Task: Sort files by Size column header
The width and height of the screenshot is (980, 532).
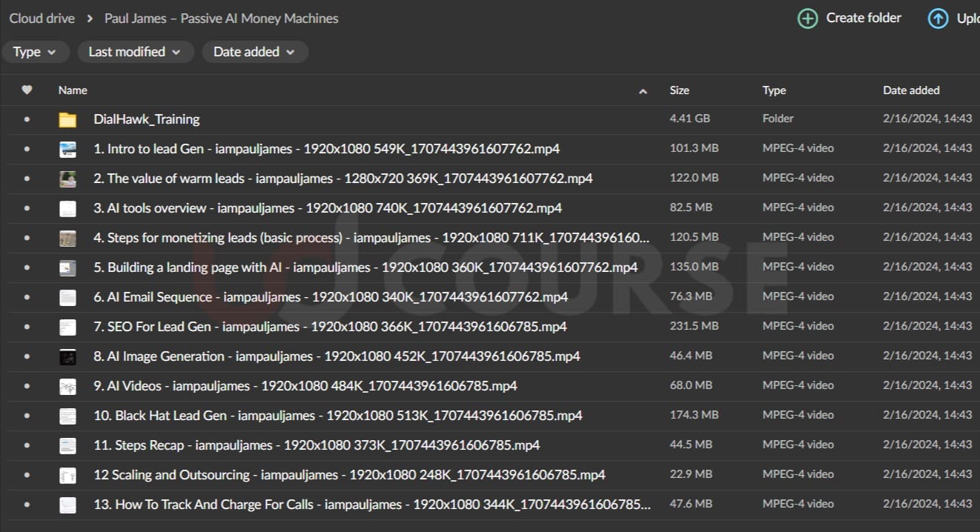Action: [679, 90]
